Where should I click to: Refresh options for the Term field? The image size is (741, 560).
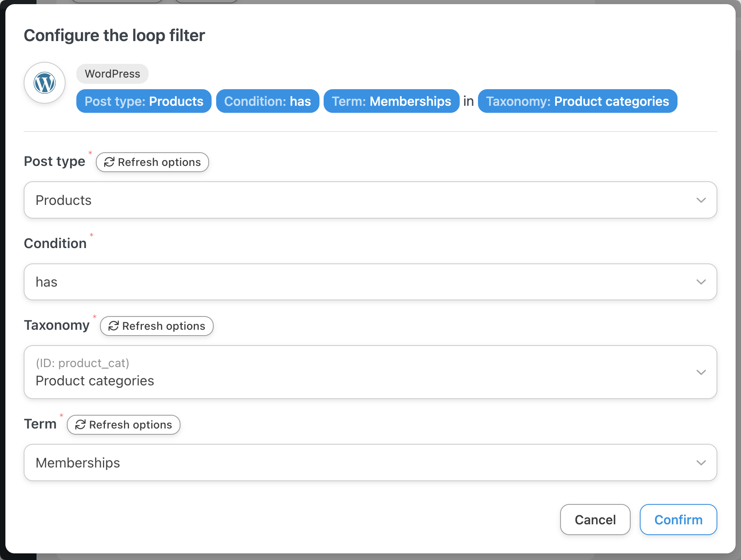tap(124, 425)
